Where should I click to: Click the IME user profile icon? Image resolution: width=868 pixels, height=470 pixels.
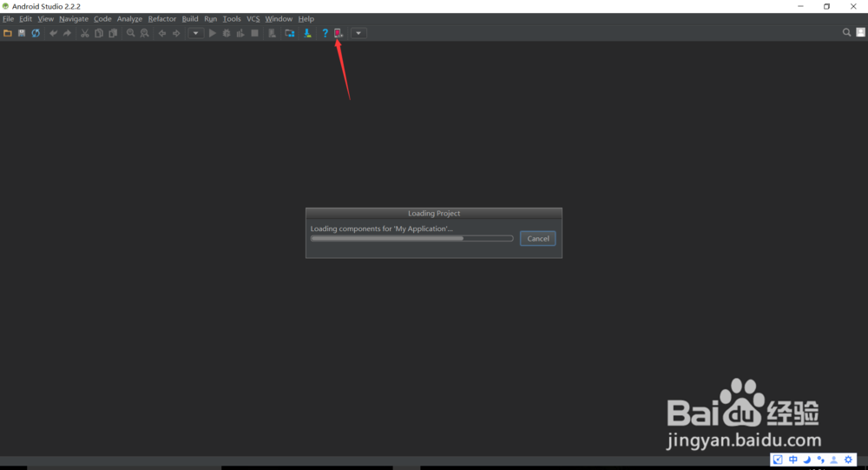833,460
